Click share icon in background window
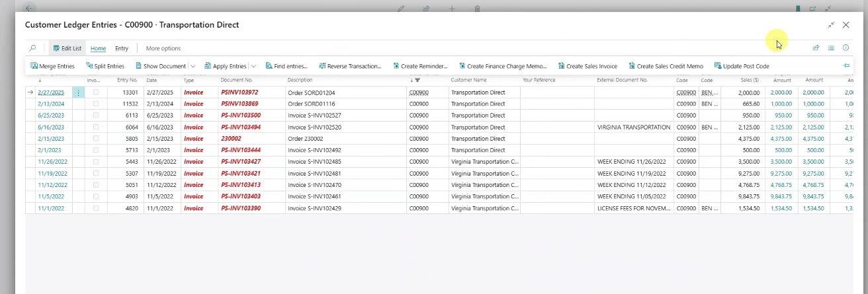The image size is (868, 294). [427, 9]
